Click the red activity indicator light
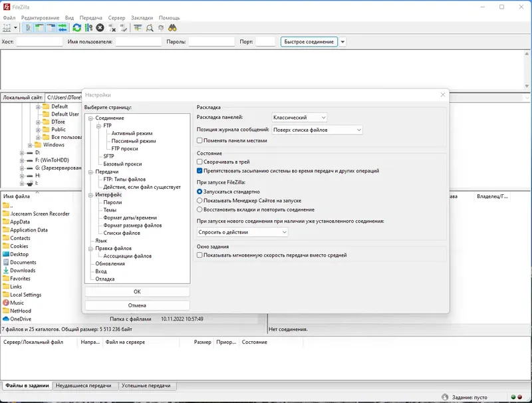This screenshot has width=532, height=403. (520, 397)
